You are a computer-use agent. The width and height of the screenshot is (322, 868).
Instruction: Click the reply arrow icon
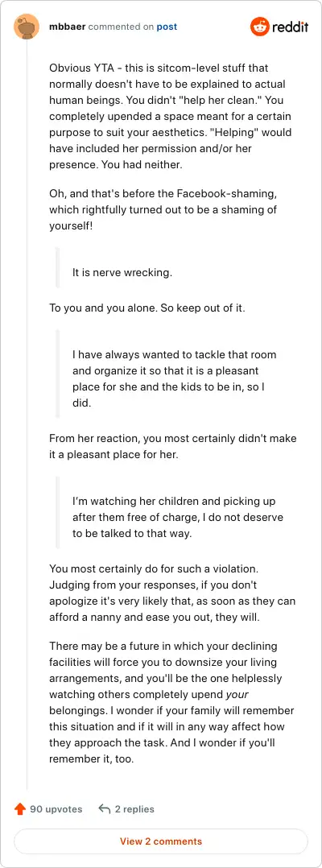click(x=104, y=808)
